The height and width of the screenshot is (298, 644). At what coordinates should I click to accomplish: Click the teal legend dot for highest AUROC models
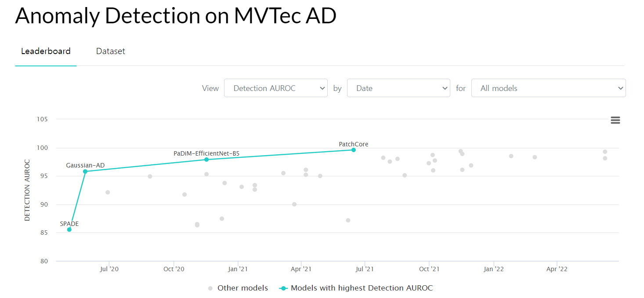(284, 288)
